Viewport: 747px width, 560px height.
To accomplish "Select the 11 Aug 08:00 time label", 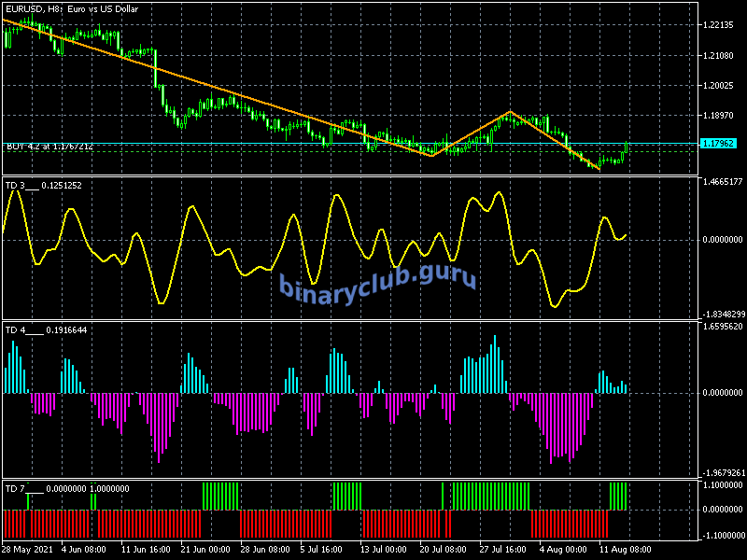I will [624, 549].
